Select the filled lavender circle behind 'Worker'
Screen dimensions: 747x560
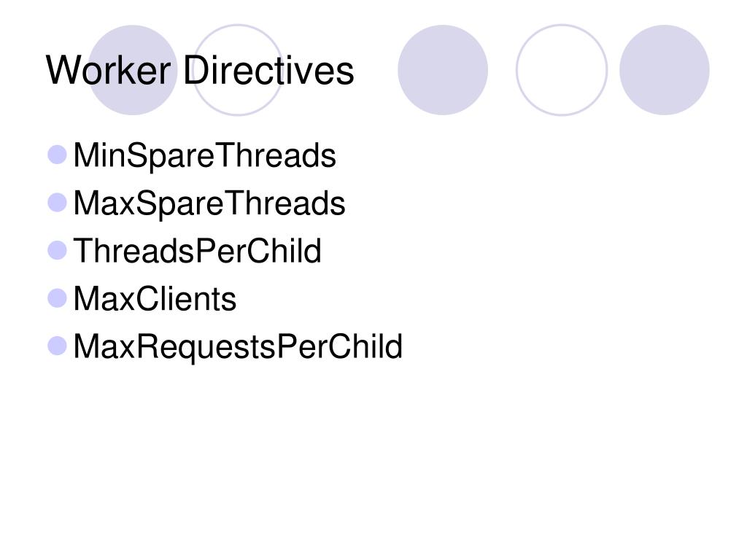coord(133,70)
